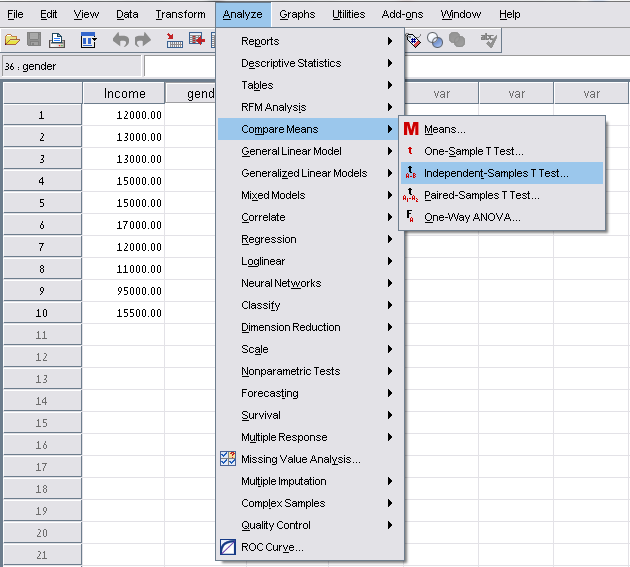Click the Income cell showing 17000.00
The width and height of the screenshot is (630, 567).
[x=123, y=225]
